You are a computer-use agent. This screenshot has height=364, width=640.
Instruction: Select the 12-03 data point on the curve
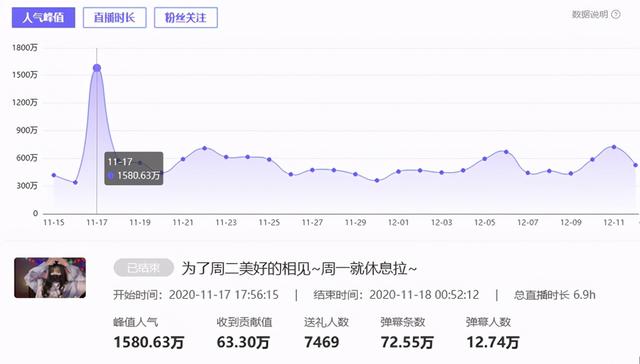pyautogui.click(x=442, y=173)
